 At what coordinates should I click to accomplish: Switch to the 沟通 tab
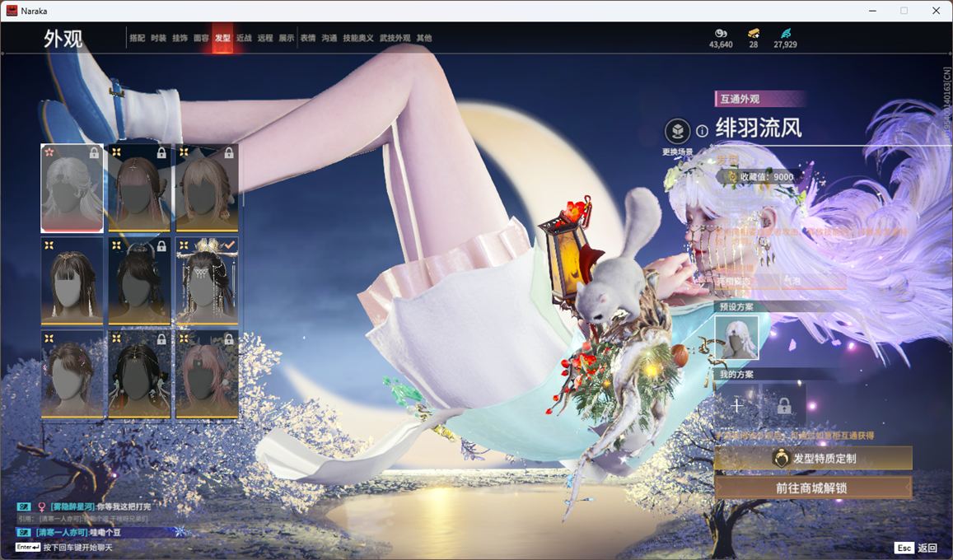329,38
